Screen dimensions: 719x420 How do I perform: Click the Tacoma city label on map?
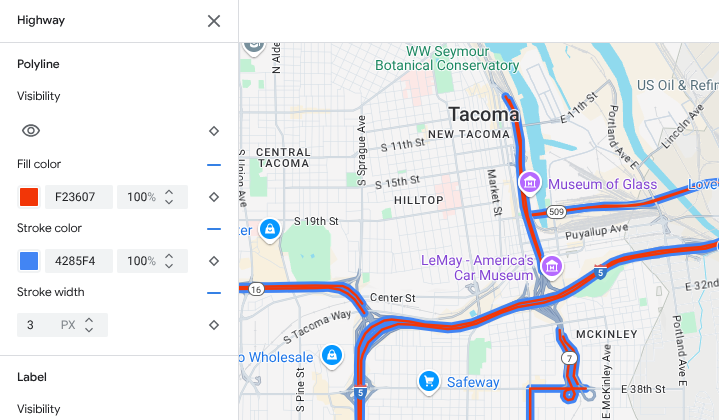(484, 114)
